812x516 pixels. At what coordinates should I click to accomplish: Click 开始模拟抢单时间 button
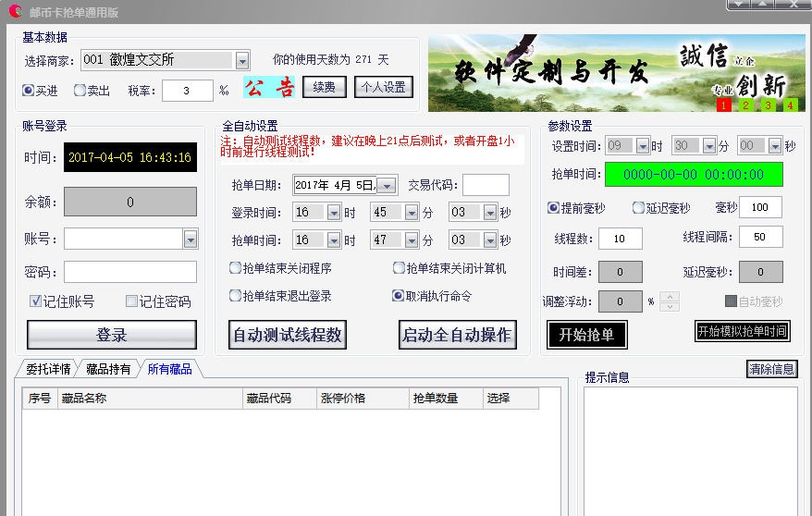coord(743,331)
